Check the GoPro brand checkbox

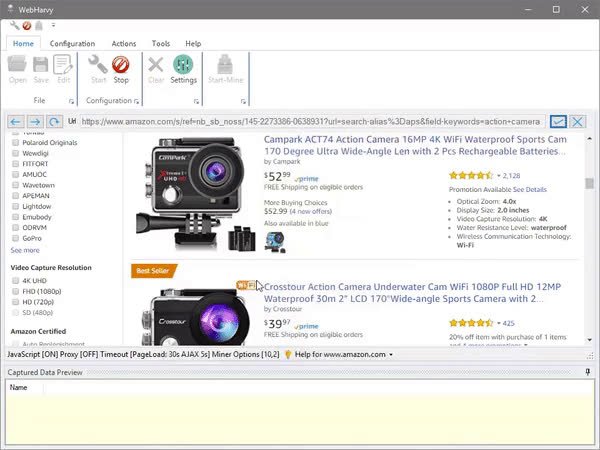click(x=15, y=238)
